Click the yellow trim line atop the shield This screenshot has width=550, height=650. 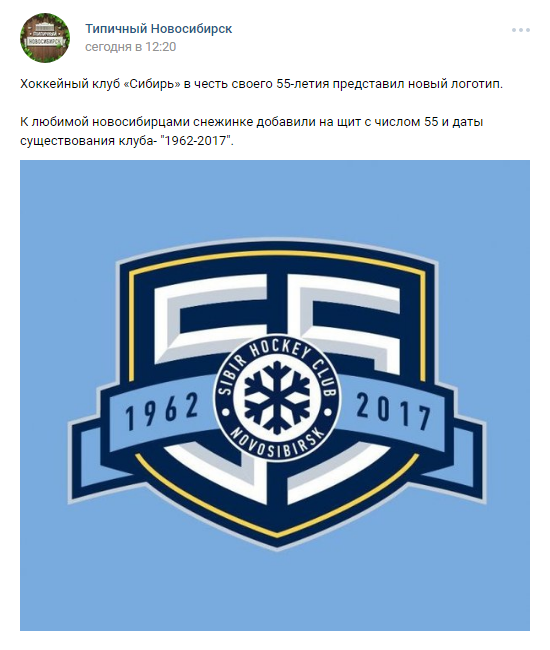(x=277, y=255)
